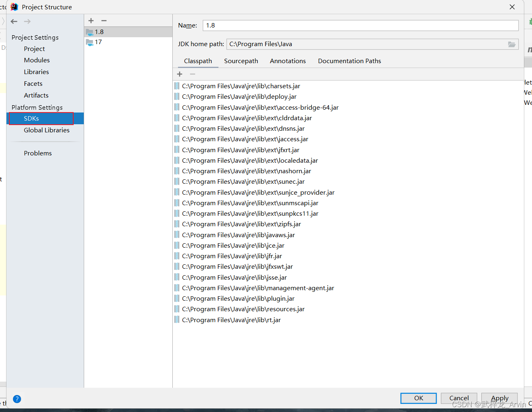Image resolution: width=532 pixels, height=412 pixels.
Task: Open Facets settings section
Action: pos(33,84)
